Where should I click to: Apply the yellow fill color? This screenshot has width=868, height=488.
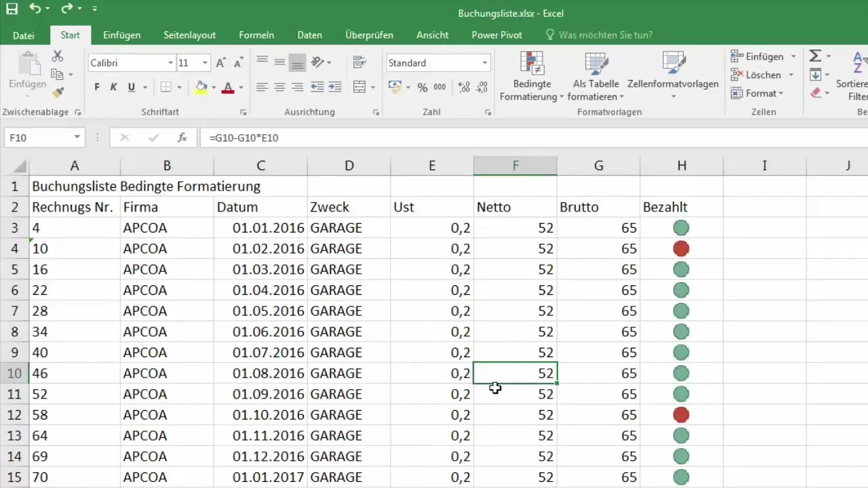tap(201, 87)
